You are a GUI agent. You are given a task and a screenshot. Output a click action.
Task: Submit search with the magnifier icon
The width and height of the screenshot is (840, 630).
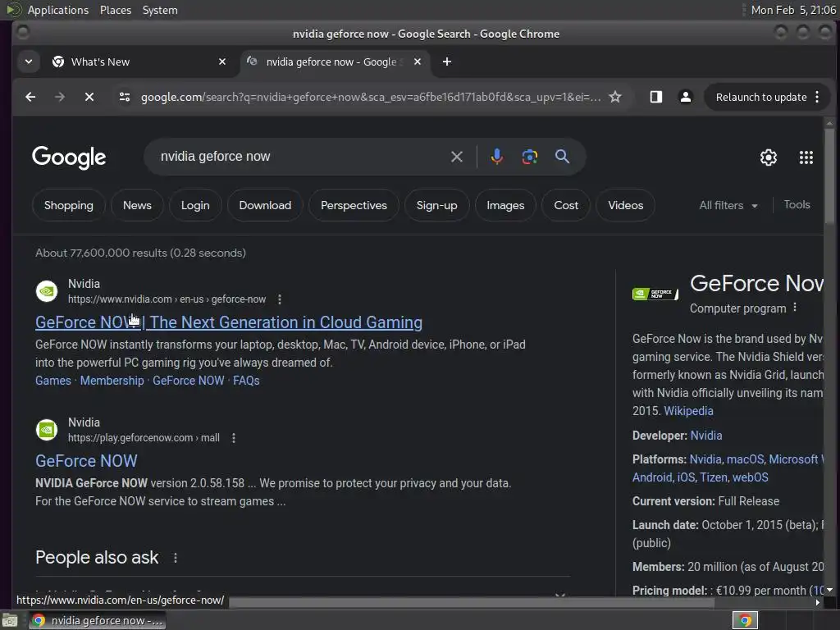pyautogui.click(x=562, y=157)
